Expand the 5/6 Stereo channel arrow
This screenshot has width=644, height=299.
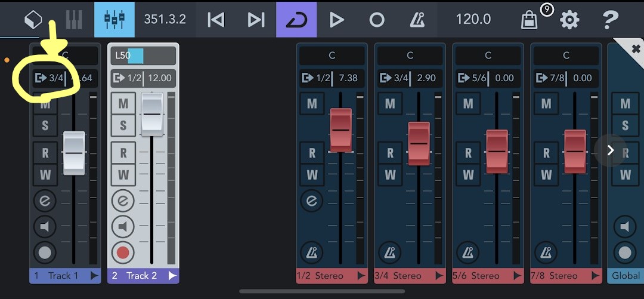pyautogui.click(x=516, y=276)
